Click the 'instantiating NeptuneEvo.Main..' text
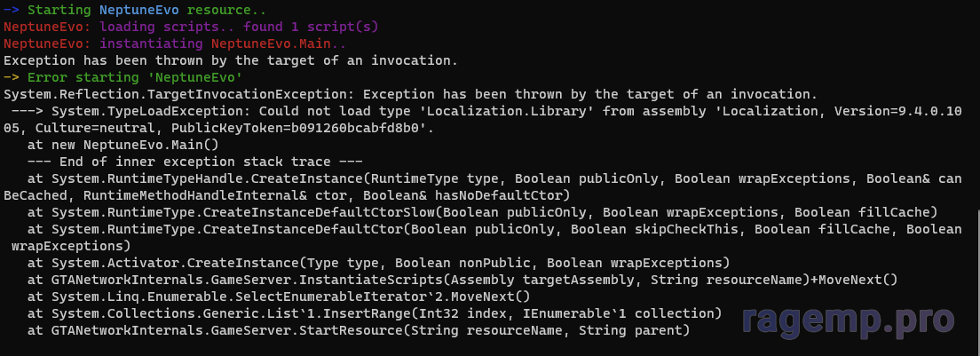This screenshot has width=980, height=356. click(211, 44)
